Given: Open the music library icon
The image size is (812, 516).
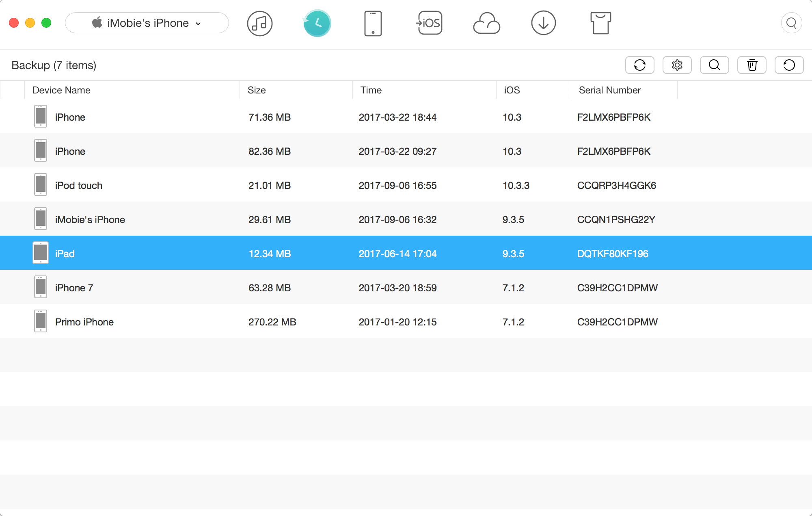Looking at the screenshot, I should (x=259, y=23).
